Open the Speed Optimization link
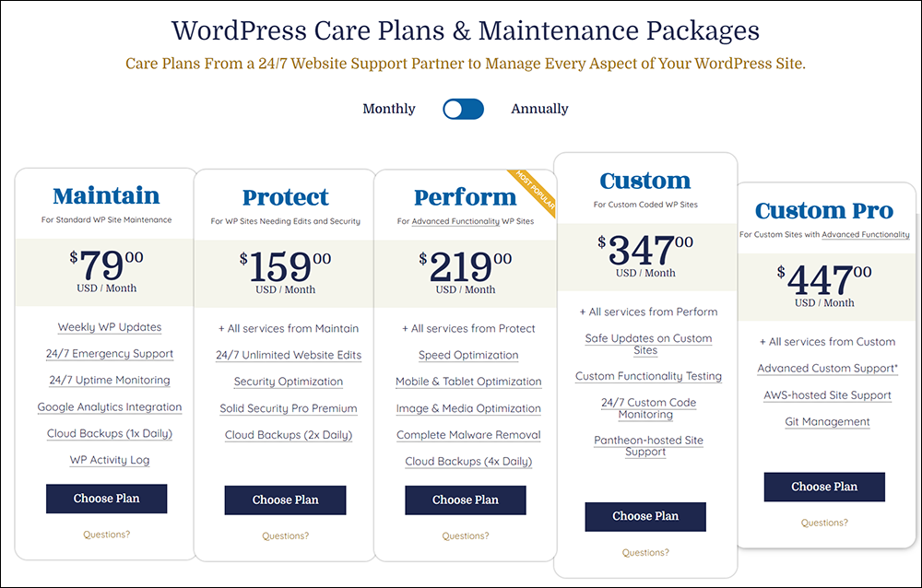Screen dimensions: 922x588 coord(468,355)
